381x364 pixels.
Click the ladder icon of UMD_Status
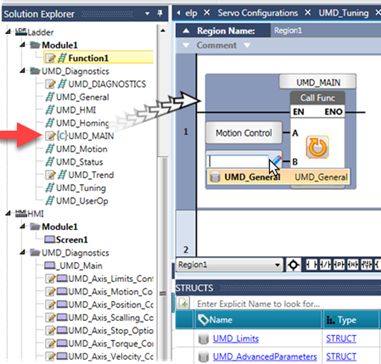coord(50,162)
